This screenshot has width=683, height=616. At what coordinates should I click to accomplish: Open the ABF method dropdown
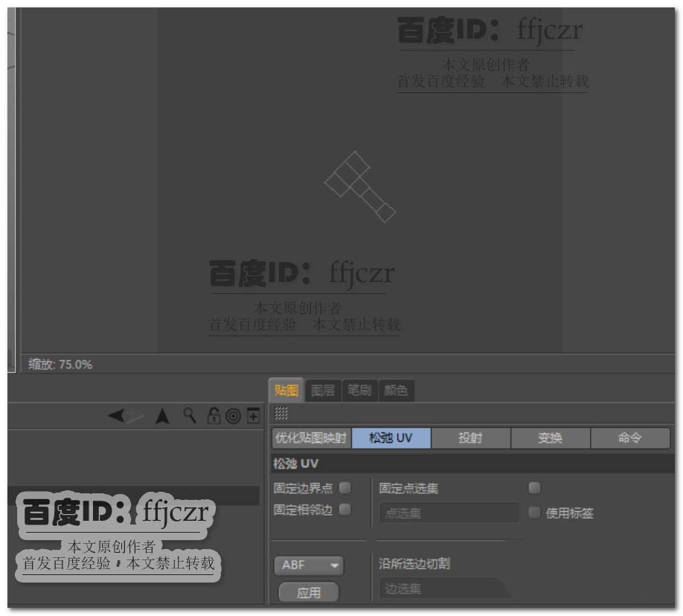[x=309, y=565]
